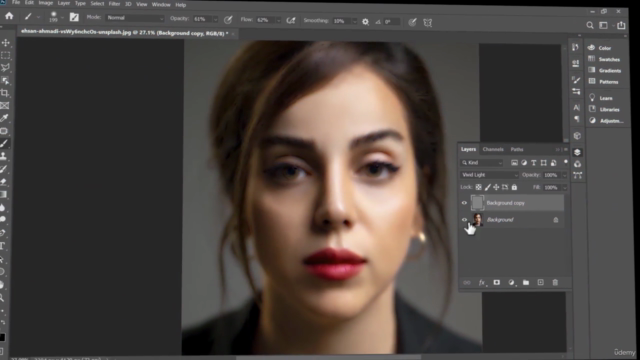Switch to the Paths tab
This screenshot has width=640, height=360.
pyautogui.click(x=517, y=149)
